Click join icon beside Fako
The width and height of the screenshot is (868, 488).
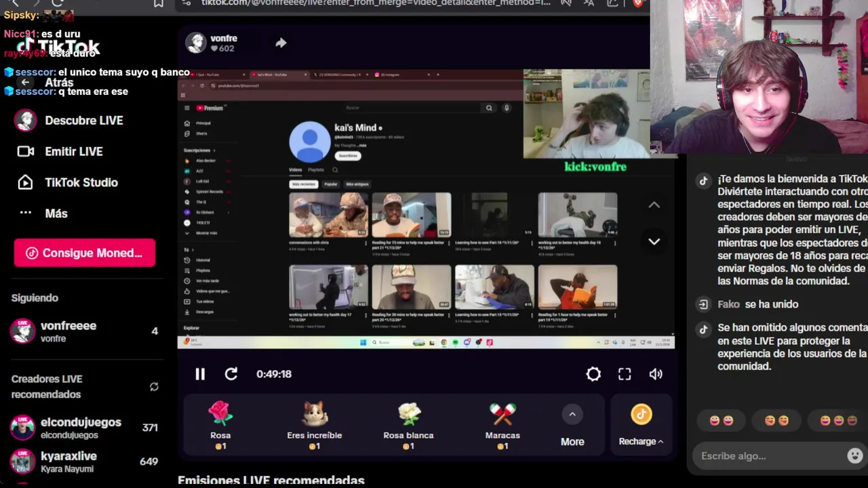tap(703, 304)
